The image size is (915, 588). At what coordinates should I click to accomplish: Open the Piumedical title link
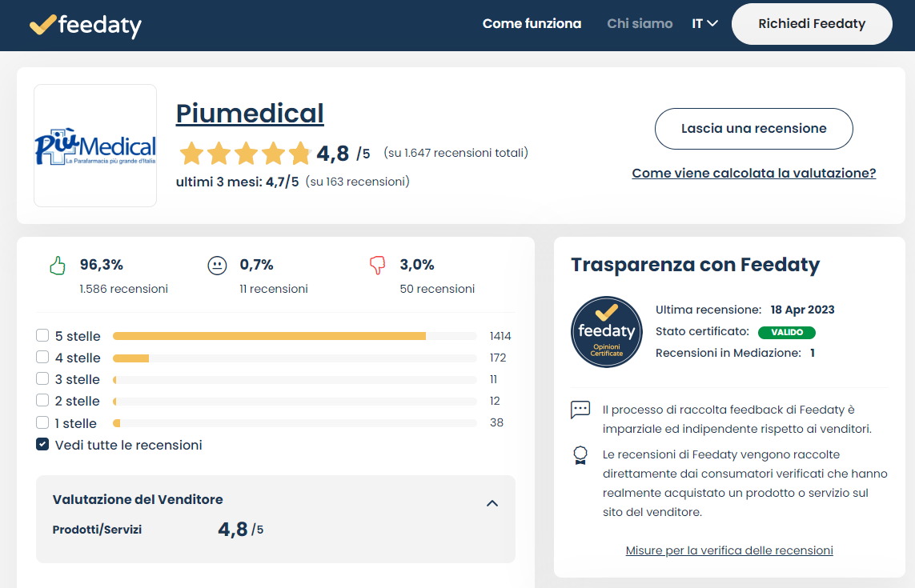[x=250, y=113]
